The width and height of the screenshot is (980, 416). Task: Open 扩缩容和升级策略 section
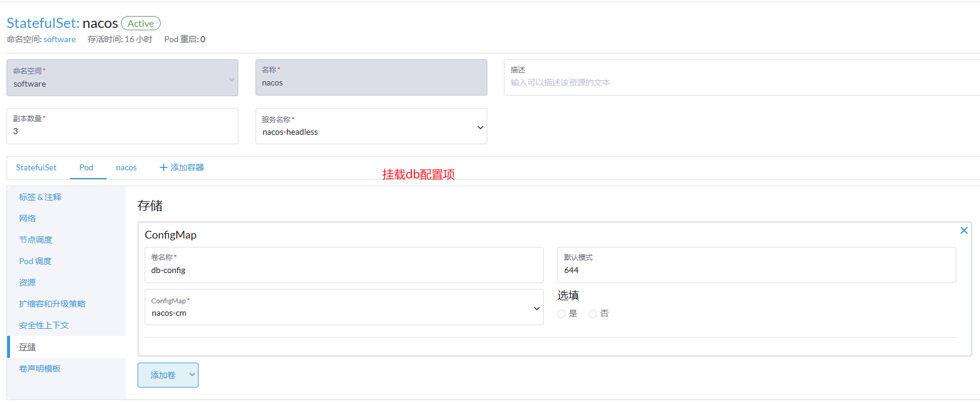[52, 304]
